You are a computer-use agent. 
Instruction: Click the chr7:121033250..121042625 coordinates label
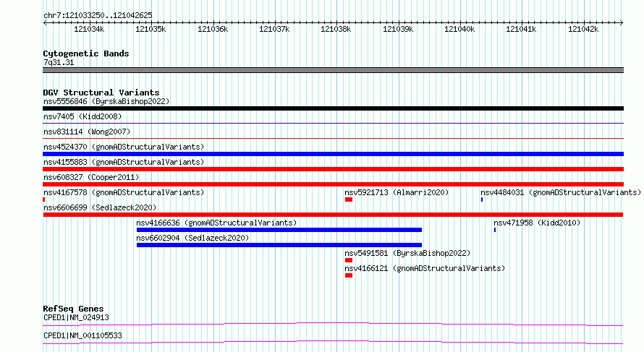(98, 15)
